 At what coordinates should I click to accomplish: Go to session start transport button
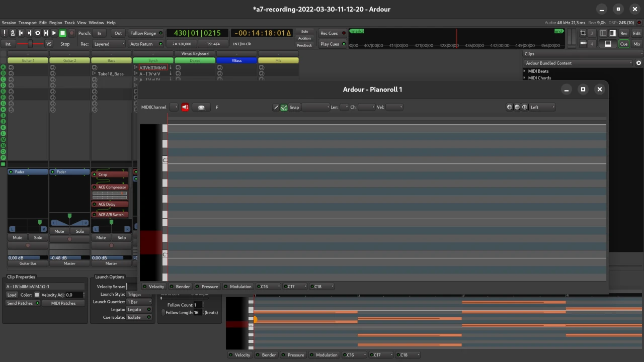pyautogui.click(x=21, y=33)
